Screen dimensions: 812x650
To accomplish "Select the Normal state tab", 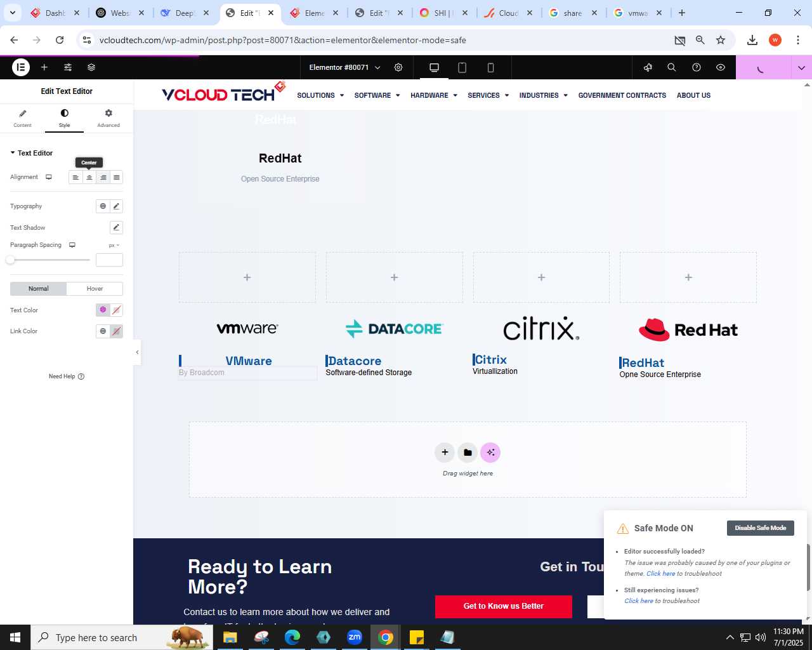I will (x=38, y=289).
